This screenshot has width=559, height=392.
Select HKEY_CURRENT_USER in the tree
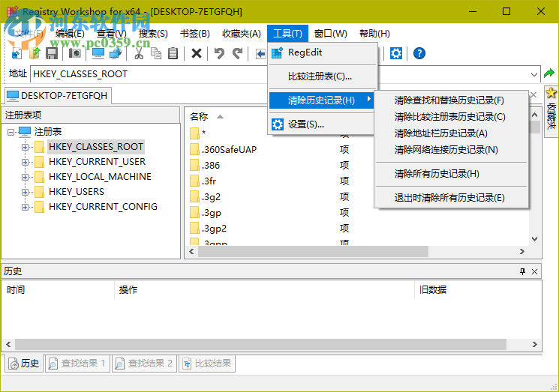tap(97, 162)
